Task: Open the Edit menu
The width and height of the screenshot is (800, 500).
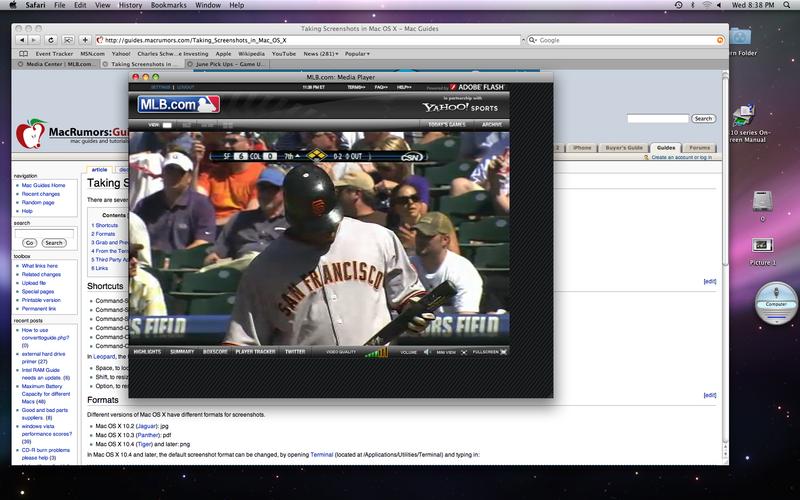Action: click(80, 5)
